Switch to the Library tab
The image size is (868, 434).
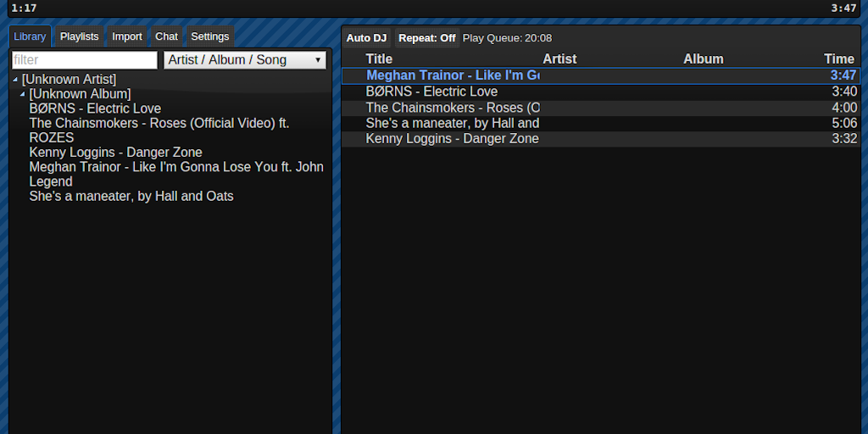[30, 36]
